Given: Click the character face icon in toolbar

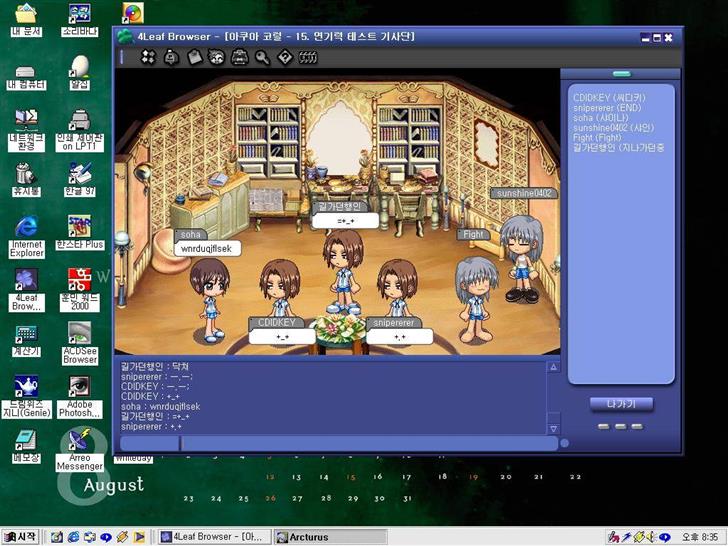Looking at the screenshot, I should click(216, 58).
